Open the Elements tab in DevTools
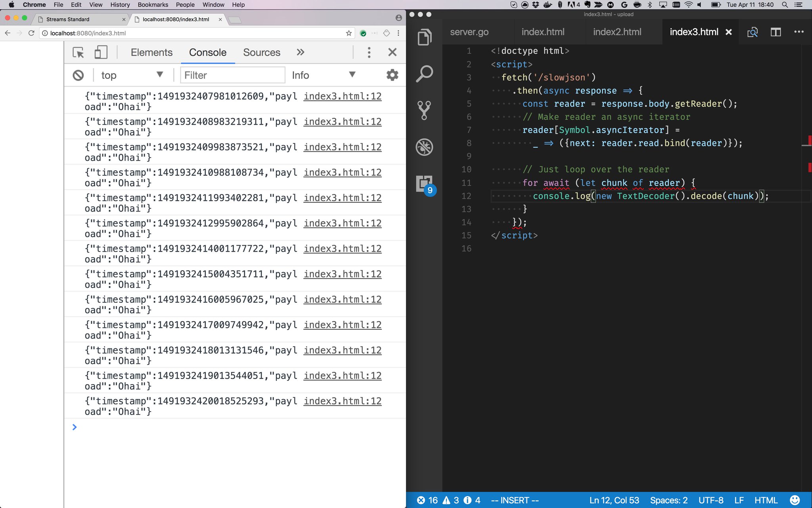812x508 pixels. pos(151,52)
